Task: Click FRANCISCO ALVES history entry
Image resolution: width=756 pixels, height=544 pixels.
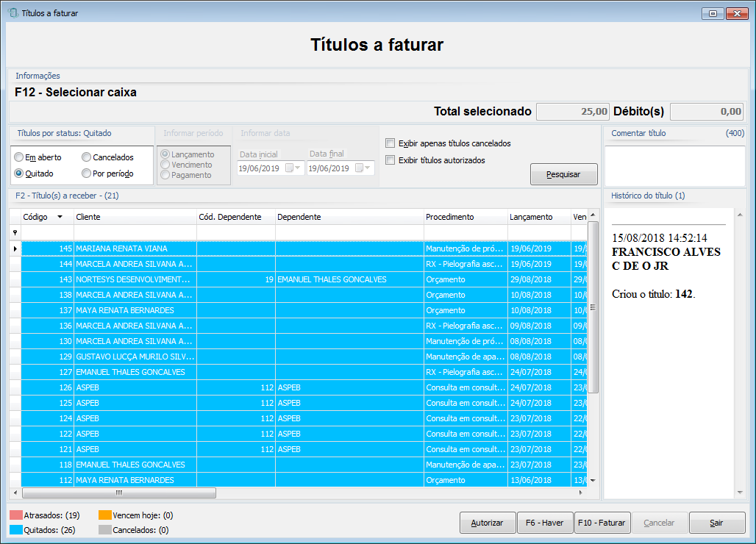Action: click(666, 259)
